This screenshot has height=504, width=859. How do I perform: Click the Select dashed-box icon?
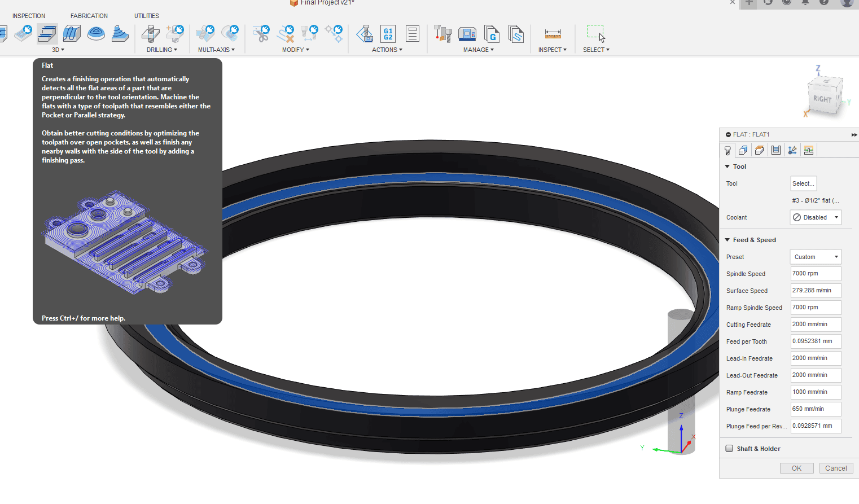[x=596, y=33]
